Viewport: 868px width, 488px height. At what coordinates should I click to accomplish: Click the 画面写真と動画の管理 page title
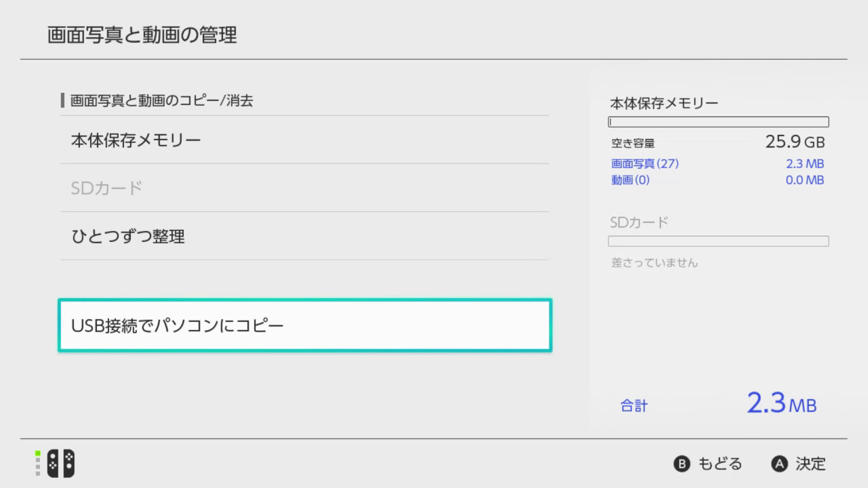[142, 35]
